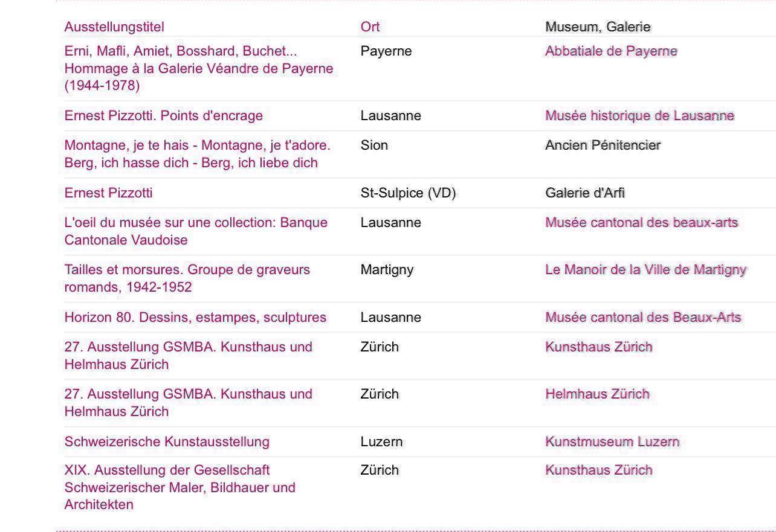
Task: Open Ernest Pizzotti. Points d'encrage exhibition
Action: pyautogui.click(x=164, y=115)
